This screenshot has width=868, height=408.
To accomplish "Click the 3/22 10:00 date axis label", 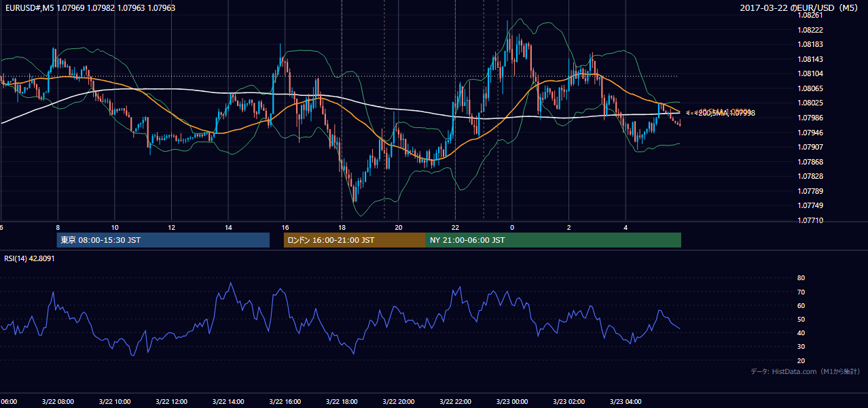I will click(x=114, y=402).
